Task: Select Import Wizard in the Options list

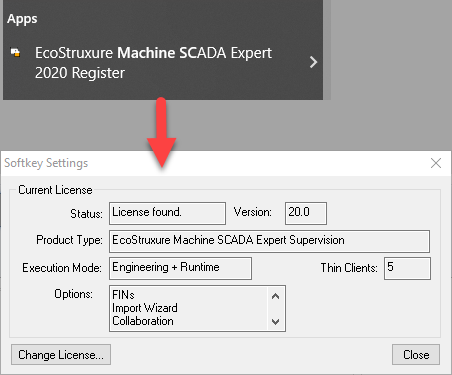Action: pyautogui.click(x=145, y=308)
